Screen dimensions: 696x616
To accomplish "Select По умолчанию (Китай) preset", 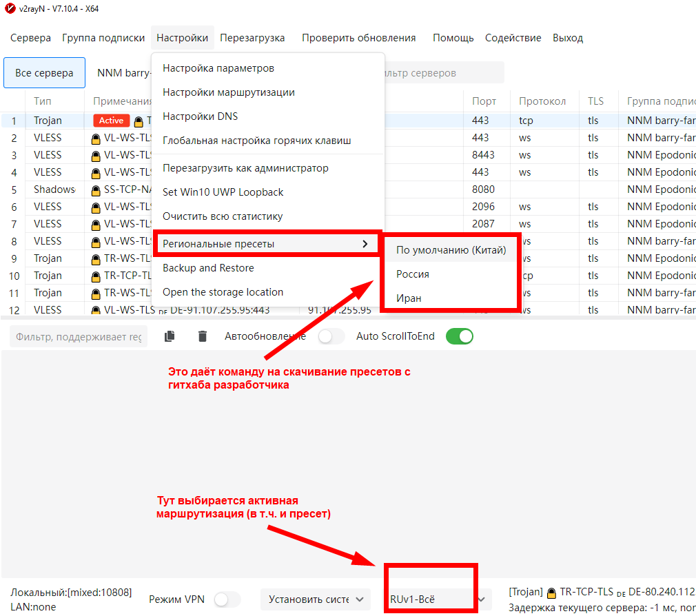I will pos(451,250).
